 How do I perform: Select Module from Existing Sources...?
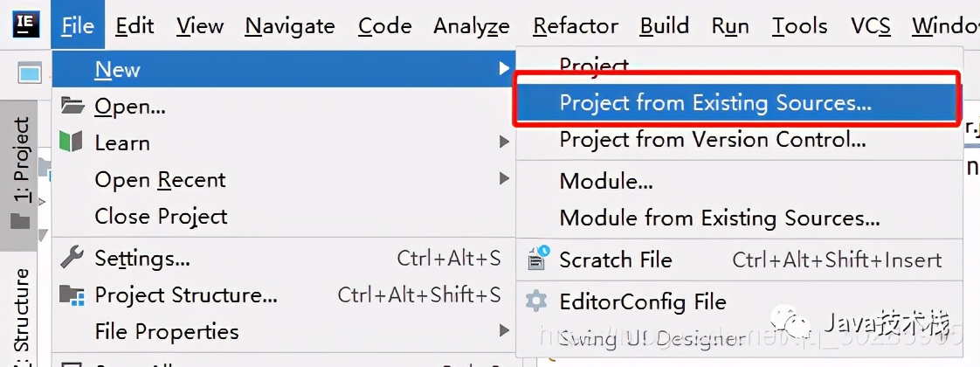coord(720,218)
